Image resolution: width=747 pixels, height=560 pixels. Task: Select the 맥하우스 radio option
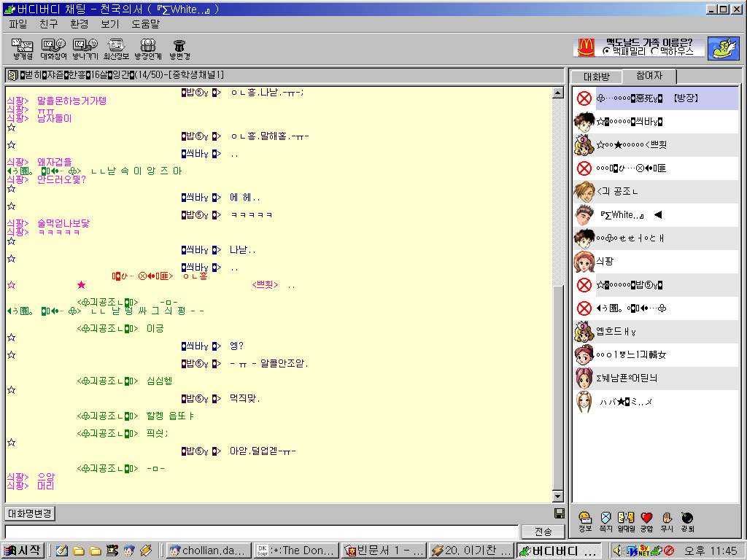672,51
